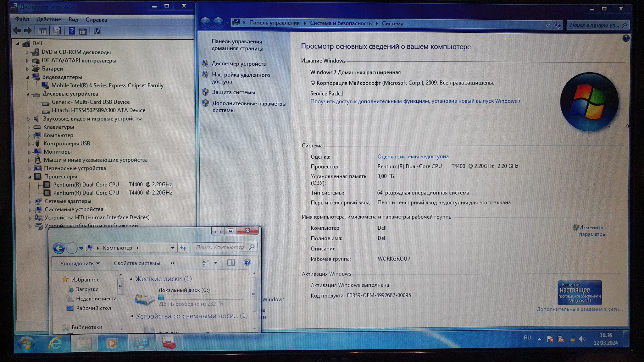Image resolution: width=644 pixels, height=362 pixels.
Task: Click the Диспетчер устройств link in sidebar
Action: pos(239,64)
